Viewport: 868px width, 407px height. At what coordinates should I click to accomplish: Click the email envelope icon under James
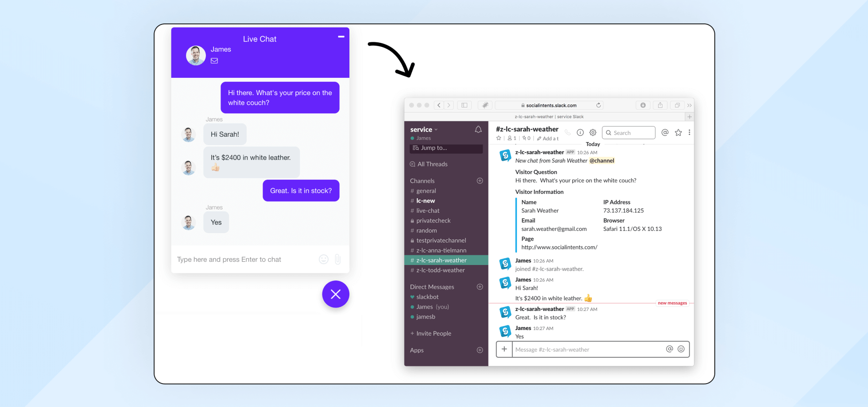point(214,61)
